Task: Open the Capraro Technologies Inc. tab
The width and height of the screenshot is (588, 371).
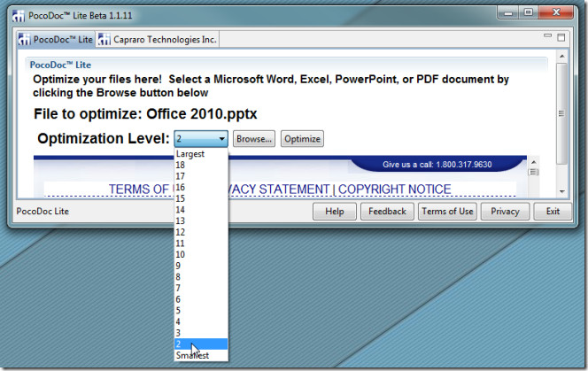Action: click(x=158, y=39)
